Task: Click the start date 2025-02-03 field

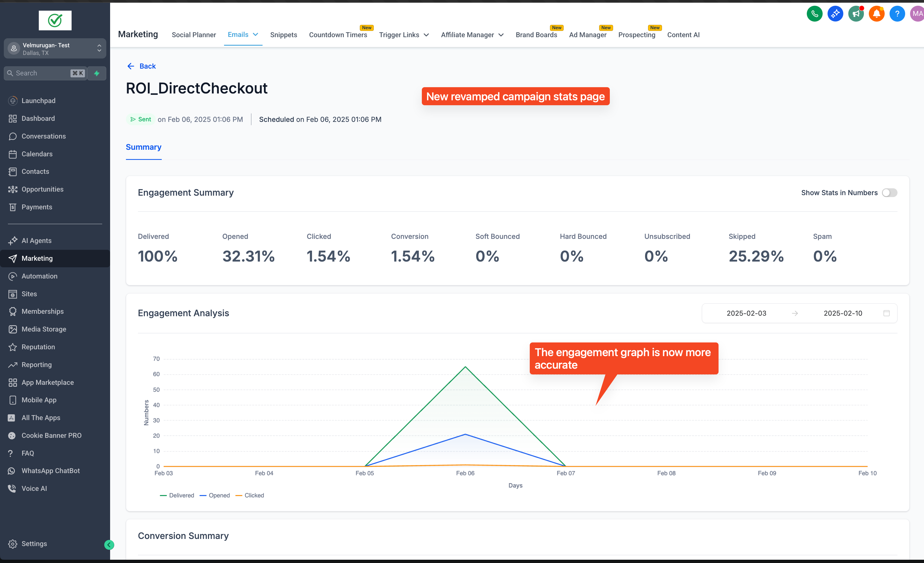Action: pyautogui.click(x=746, y=313)
